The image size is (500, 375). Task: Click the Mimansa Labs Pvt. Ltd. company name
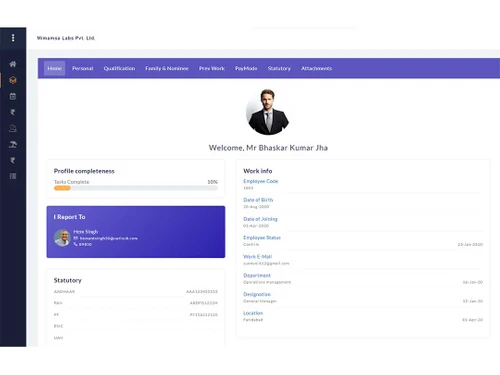coord(66,38)
